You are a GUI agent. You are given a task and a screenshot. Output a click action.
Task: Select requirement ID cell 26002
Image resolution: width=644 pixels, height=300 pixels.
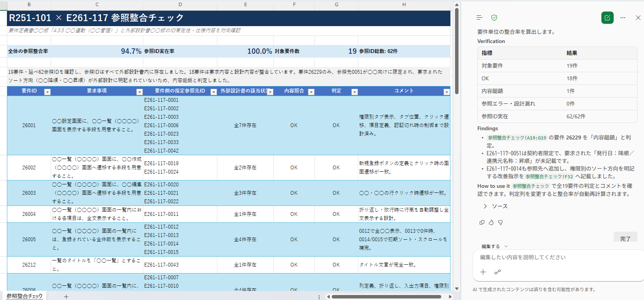[x=29, y=167]
